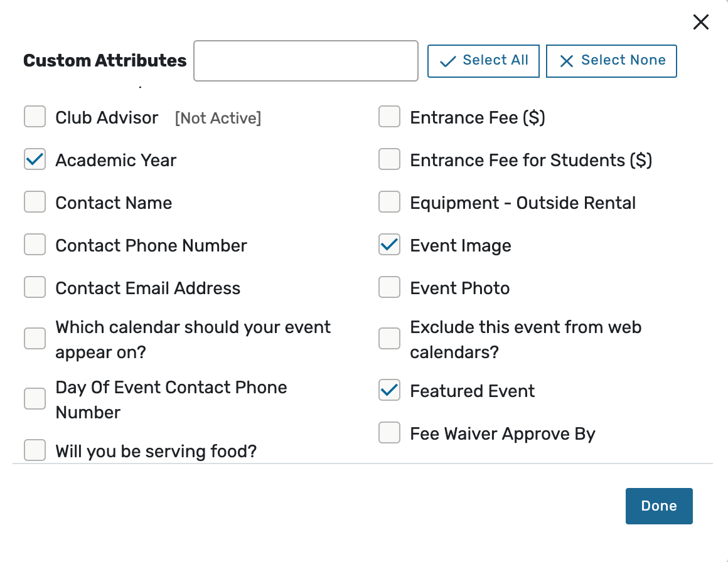The image size is (728, 562).
Task: Enable the Contact Name attribute
Action: tap(35, 202)
